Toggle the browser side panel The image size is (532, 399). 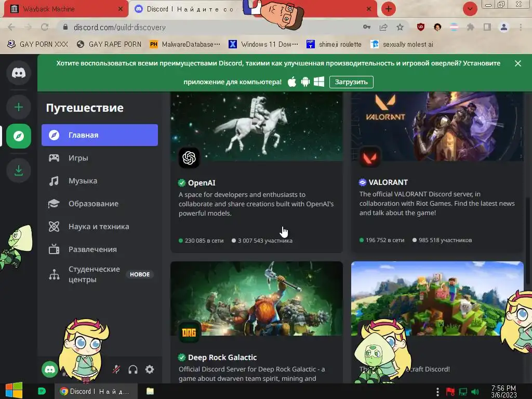pos(487,27)
